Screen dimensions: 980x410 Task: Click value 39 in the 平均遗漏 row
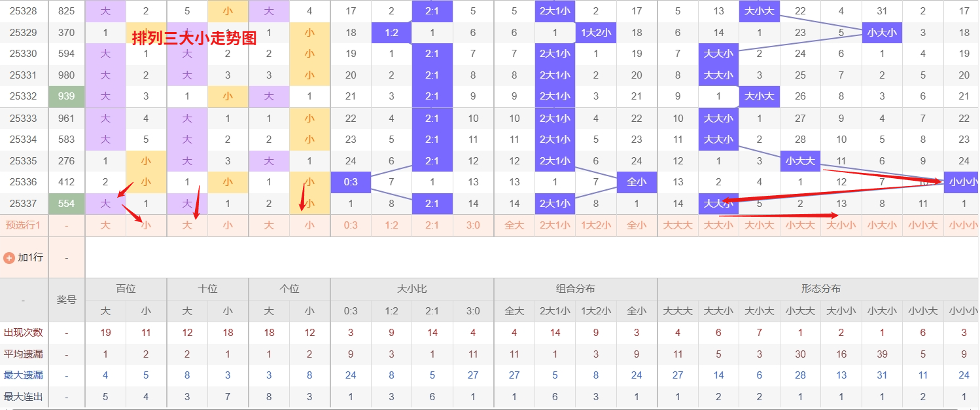click(882, 354)
